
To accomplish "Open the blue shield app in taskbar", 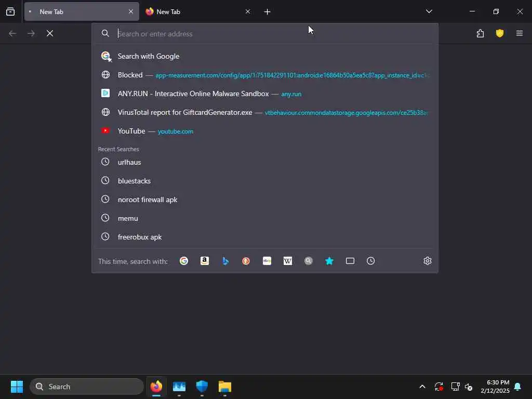I will coord(202,387).
